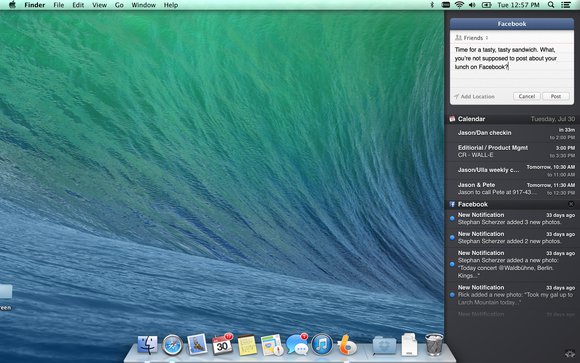Open Jason/Ulla weekly calendar event
This screenshot has width=580, height=363.
[512, 170]
